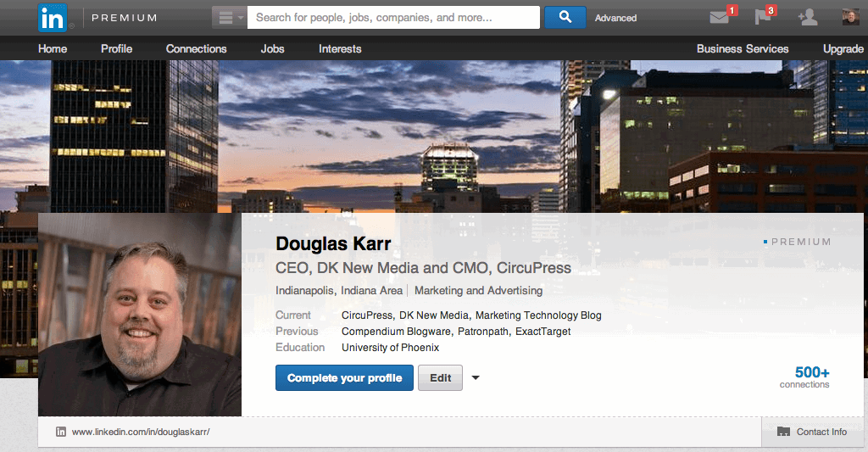
Task: Open the search category dropdown menu
Action: click(x=230, y=18)
